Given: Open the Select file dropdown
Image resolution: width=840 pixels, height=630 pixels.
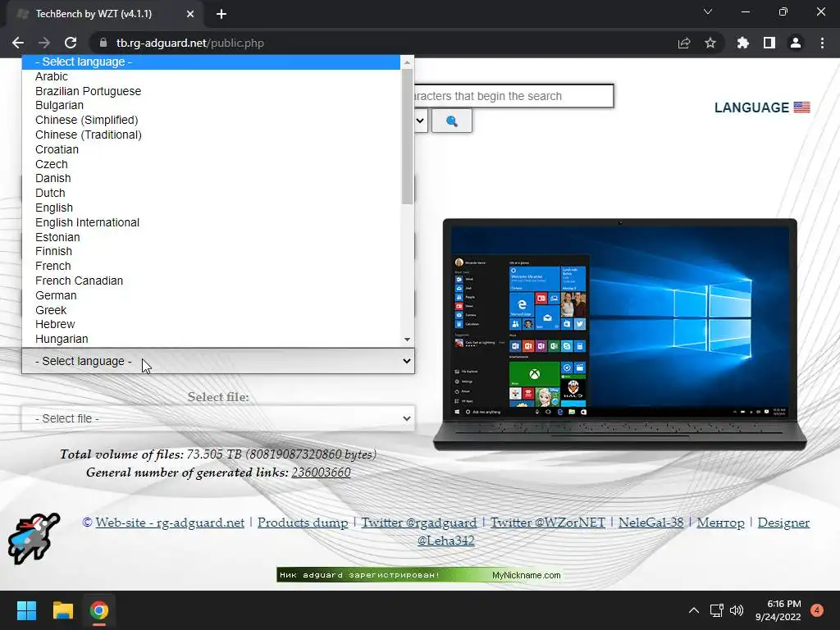Looking at the screenshot, I should coord(218,418).
